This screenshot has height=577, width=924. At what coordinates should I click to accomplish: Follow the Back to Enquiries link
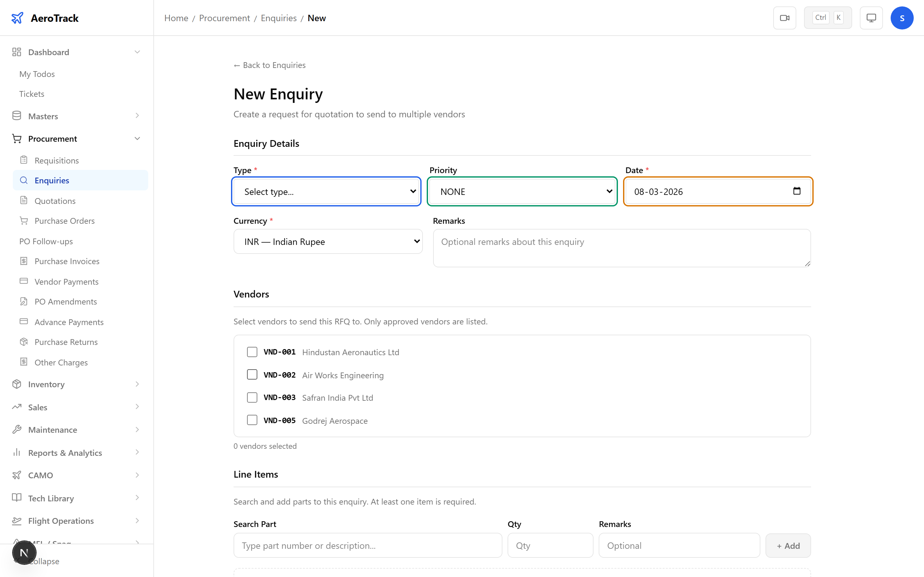tap(269, 65)
